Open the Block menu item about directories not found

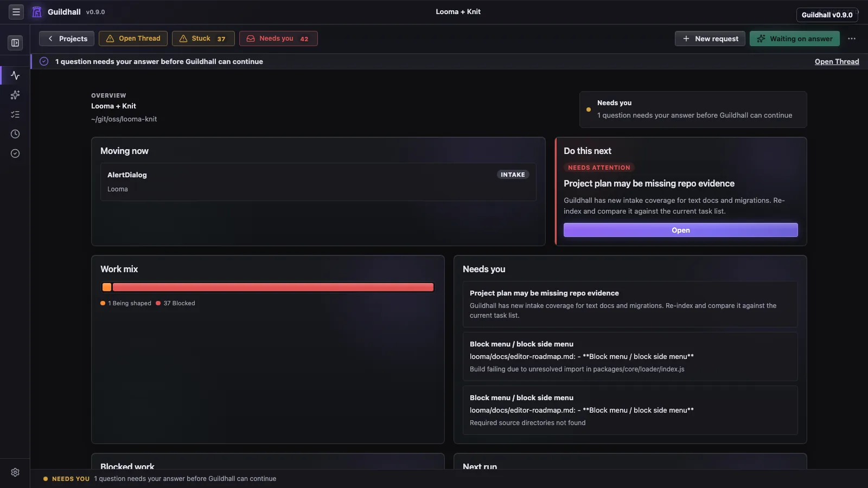click(630, 410)
